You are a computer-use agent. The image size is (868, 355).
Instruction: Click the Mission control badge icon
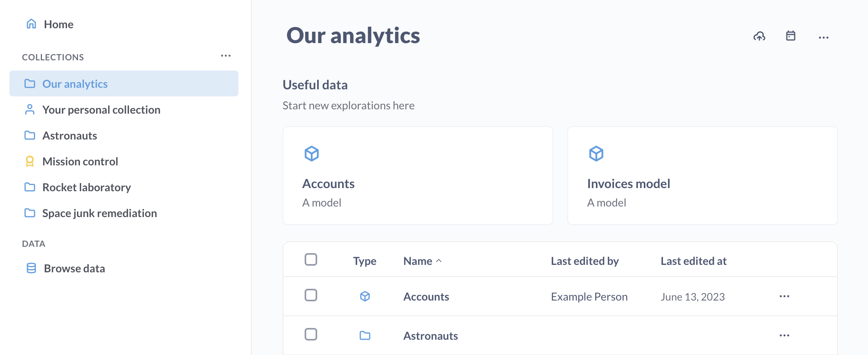[x=30, y=161]
